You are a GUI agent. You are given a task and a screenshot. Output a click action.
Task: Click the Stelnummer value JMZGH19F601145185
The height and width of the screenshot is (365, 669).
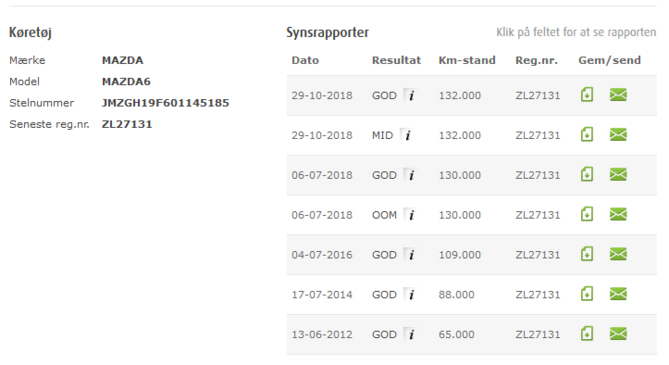166,103
